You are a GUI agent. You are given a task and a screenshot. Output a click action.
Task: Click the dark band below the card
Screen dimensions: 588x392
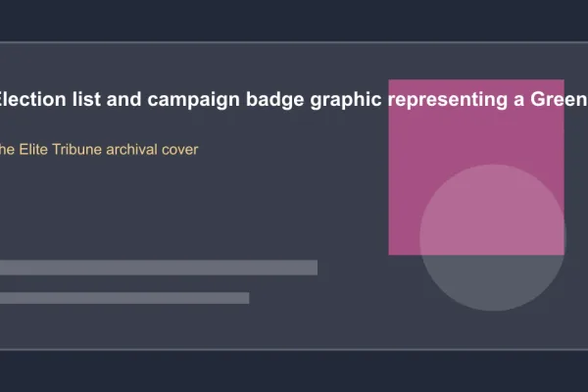pyautogui.click(x=294, y=371)
